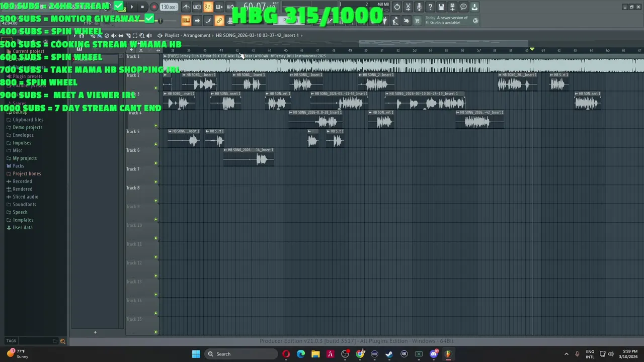
Task: Expand the Impulses folder
Action: [x=22, y=143]
